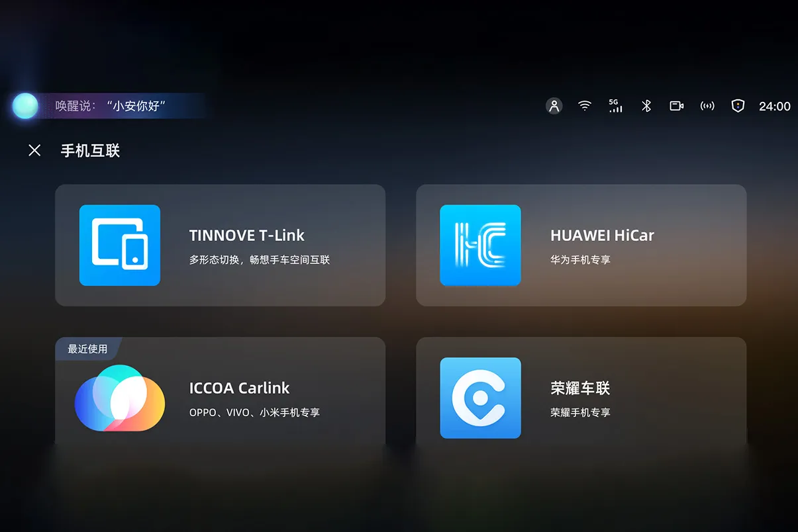The image size is (798, 532).
Task: Click the Bluetooth status icon
Action: tap(646, 106)
